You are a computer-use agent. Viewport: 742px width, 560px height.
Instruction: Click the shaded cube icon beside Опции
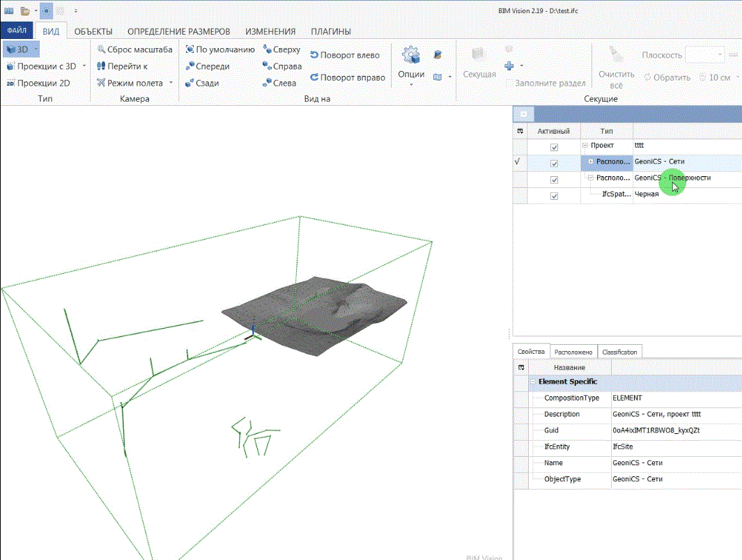pyautogui.click(x=438, y=55)
